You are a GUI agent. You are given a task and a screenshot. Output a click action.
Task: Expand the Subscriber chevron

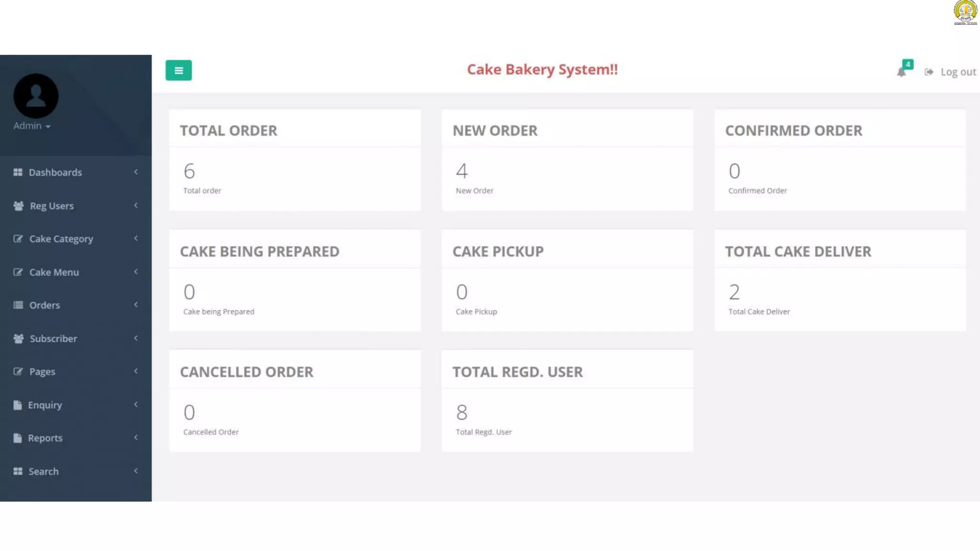coord(136,338)
